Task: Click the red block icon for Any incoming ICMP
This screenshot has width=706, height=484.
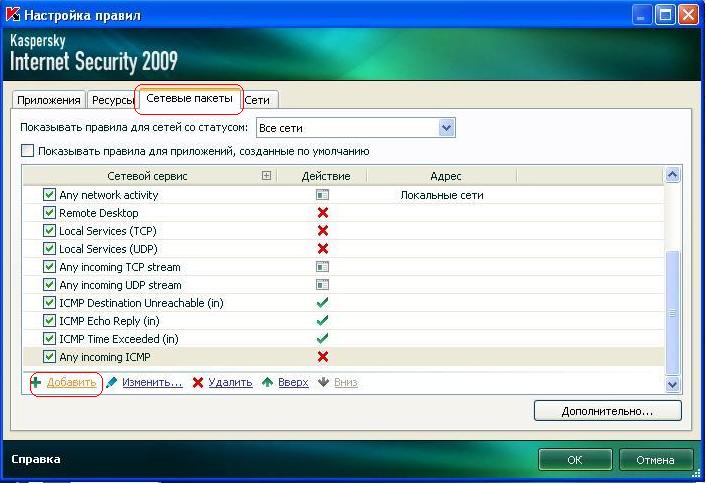Action: click(323, 357)
